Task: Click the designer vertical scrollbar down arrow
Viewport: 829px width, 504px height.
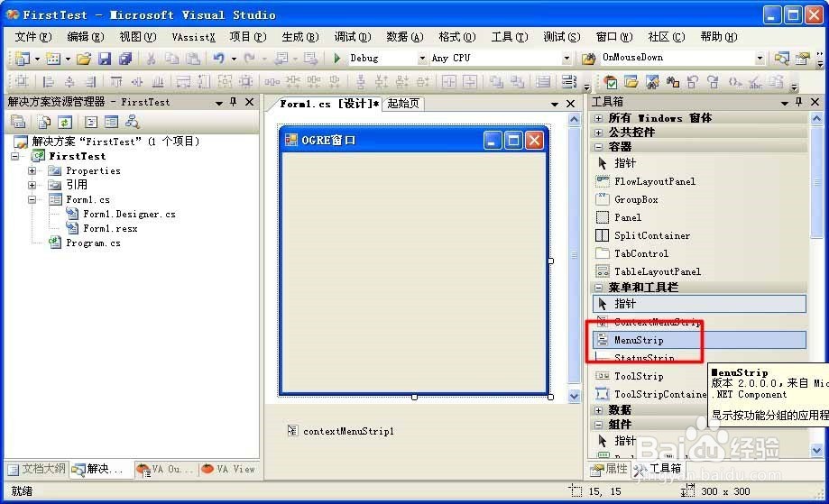Action: 575,396
